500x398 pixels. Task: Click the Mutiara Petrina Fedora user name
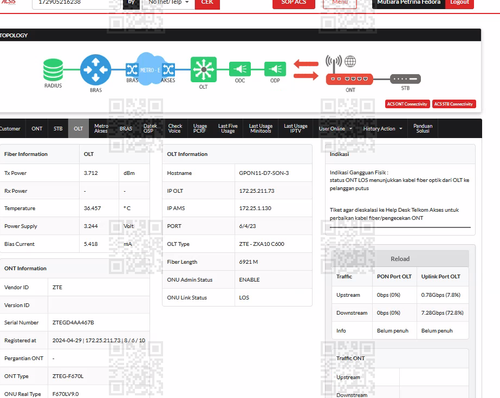(409, 3)
